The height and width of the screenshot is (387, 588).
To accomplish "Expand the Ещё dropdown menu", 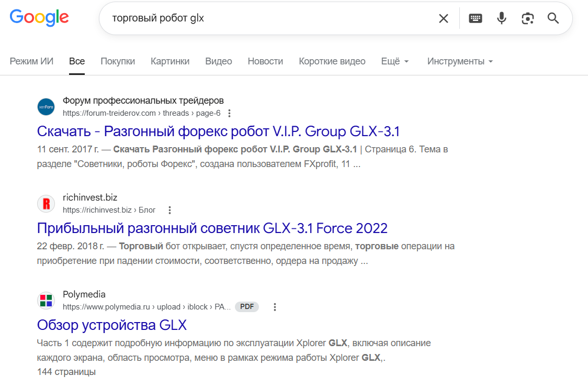I will point(395,61).
